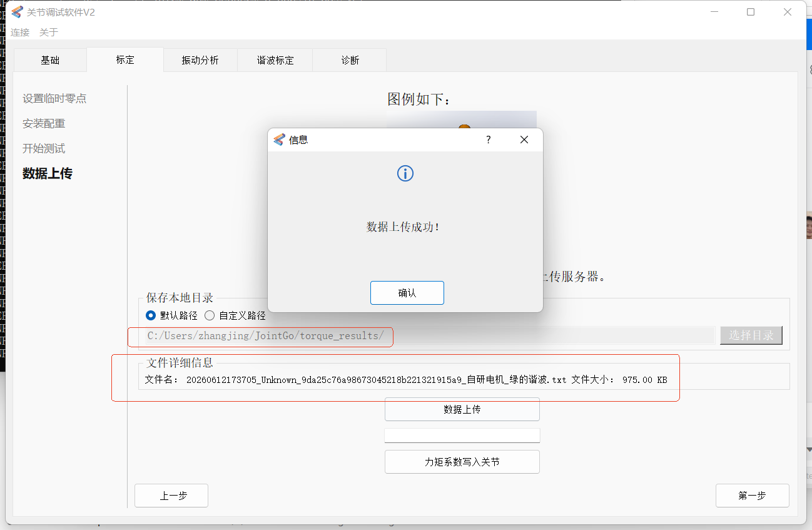Click the 关节调试软件V2 title bar app icon
Viewport: 812px width, 530px height.
pyautogui.click(x=17, y=12)
